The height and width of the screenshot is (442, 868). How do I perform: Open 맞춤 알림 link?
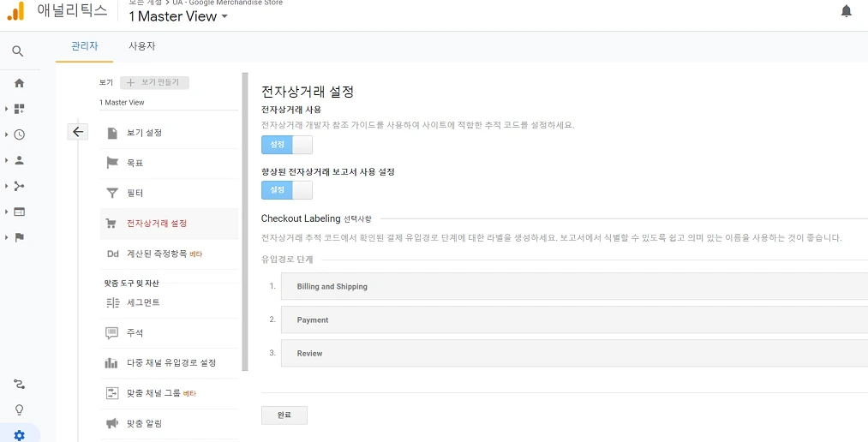tap(145, 424)
